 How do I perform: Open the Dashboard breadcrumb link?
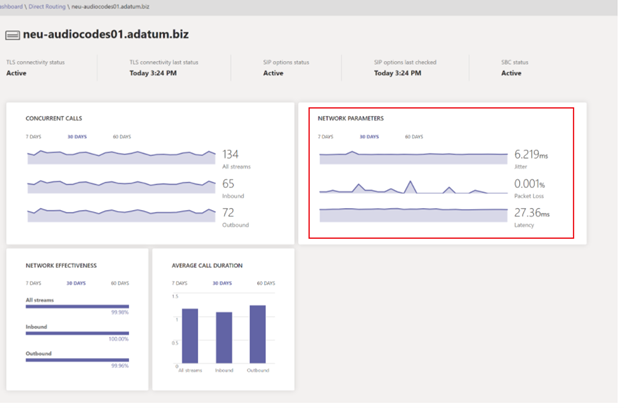[x=11, y=6]
